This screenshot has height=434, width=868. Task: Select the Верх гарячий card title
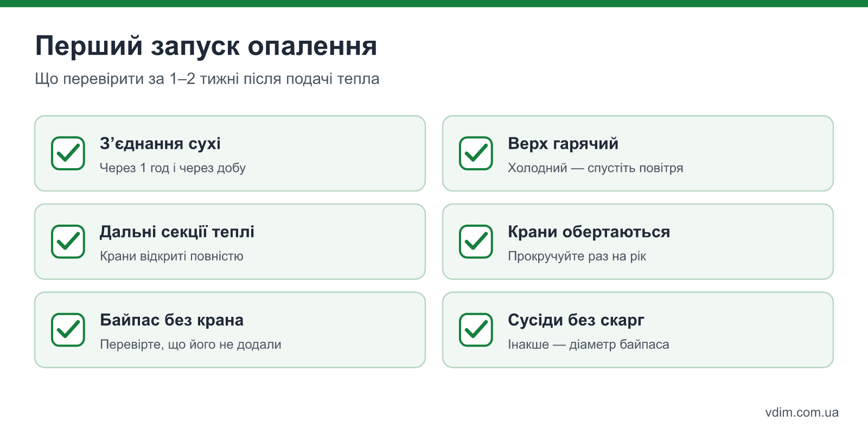click(563, 144)
